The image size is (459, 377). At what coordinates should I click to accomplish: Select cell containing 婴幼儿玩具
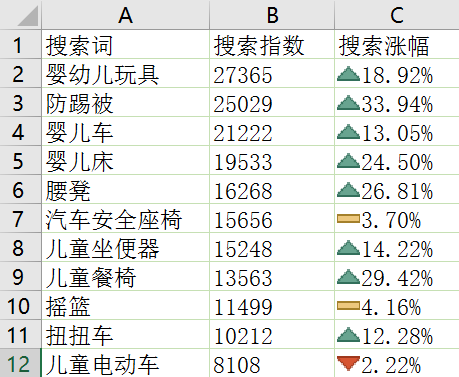point(125,73)
